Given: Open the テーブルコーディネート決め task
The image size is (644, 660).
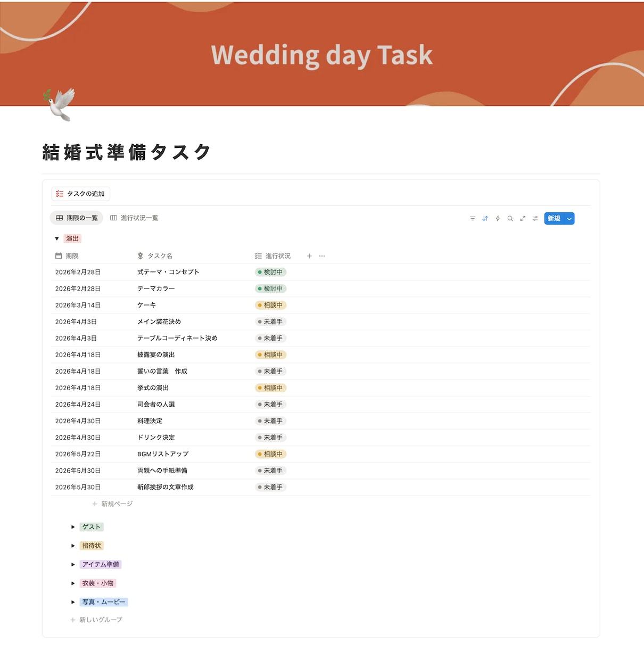Looking at the screenshot, I should (177, 338).
